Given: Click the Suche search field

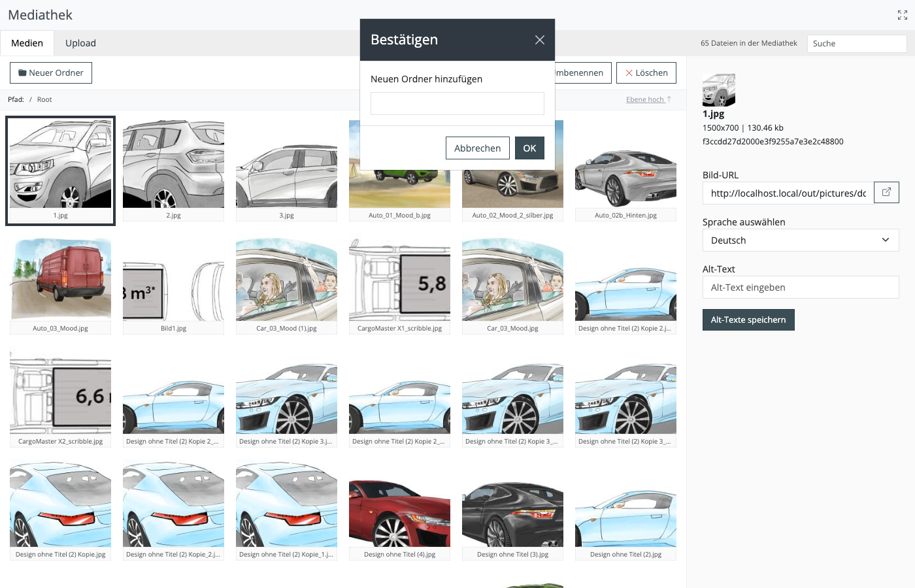Looking at the screenshot, I should pyautogui.click(x=857, y=44).
